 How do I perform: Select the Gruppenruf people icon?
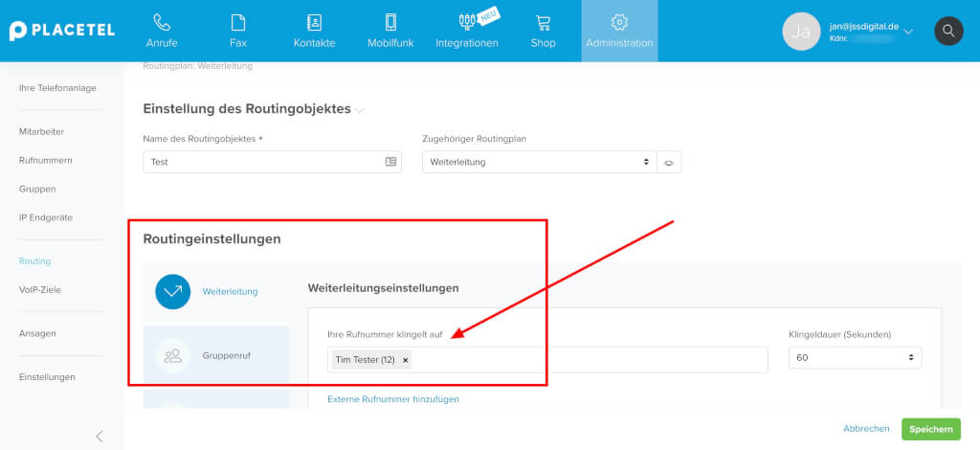pyautogui.click(x=172, y=355)
